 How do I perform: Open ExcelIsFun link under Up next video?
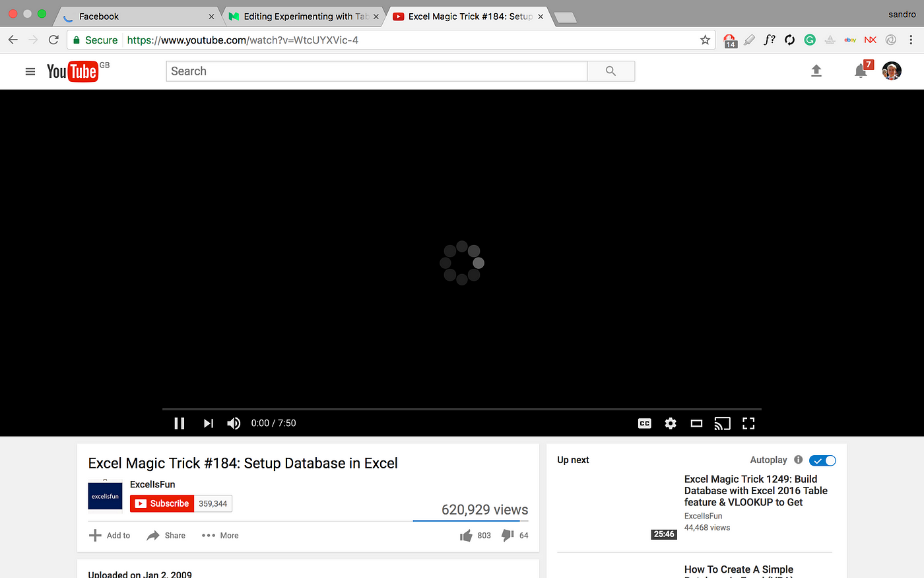pyautogui.click(x=703, y=516)
